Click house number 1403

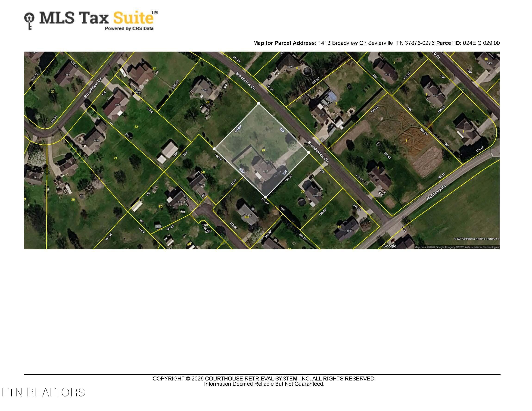point(348,231)
